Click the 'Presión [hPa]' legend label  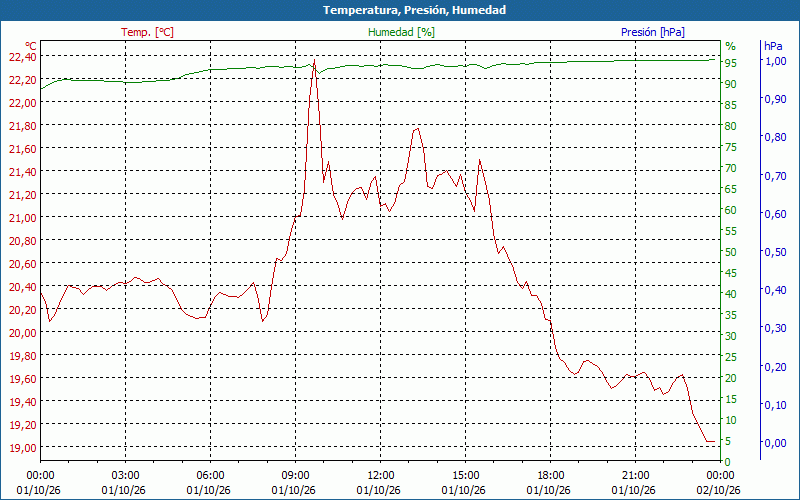pyautogui.click(x=653, y=32)
